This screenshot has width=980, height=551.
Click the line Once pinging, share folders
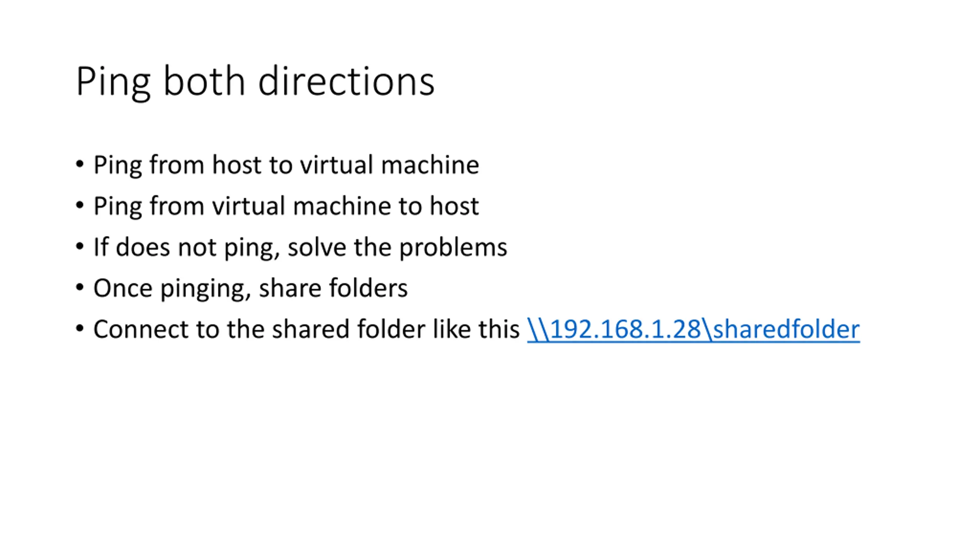tap(250, 289)
